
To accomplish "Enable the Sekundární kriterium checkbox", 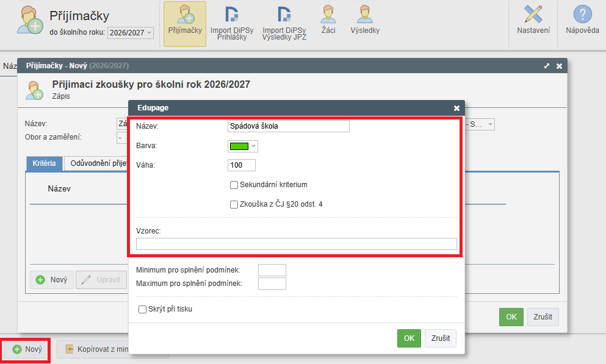I will [234, 185].
